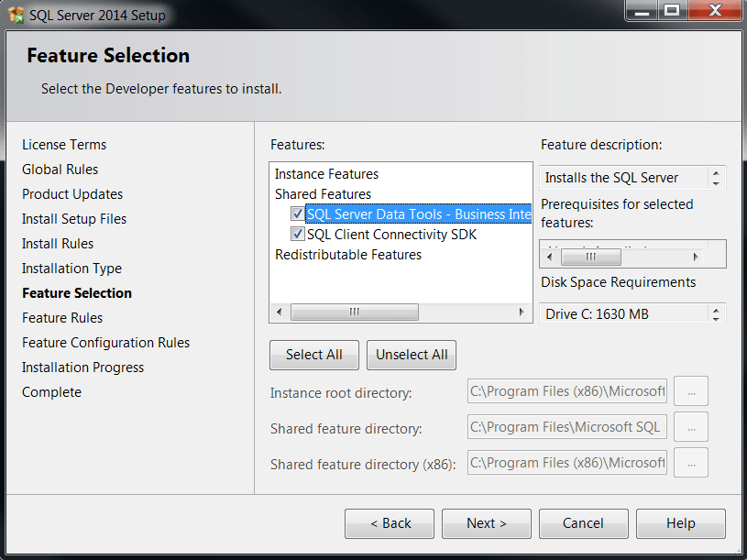Browse for Instance root directory
Screen dimensions: 747x560
click(691, 391)
